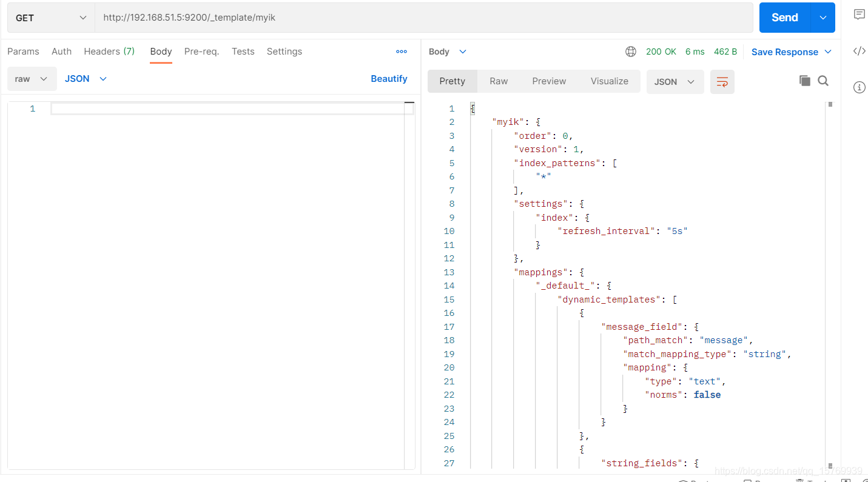Click the 200 OK status text
Screen dimensions: 868x482
click(661, 52)
